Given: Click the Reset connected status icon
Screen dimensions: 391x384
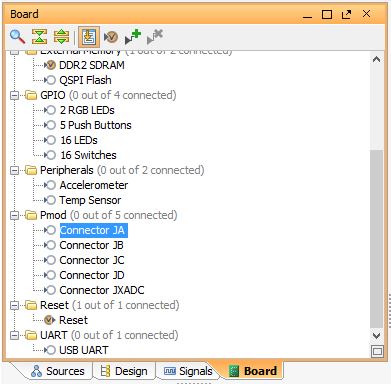Looking at the screenshot, I should [50, 320].
